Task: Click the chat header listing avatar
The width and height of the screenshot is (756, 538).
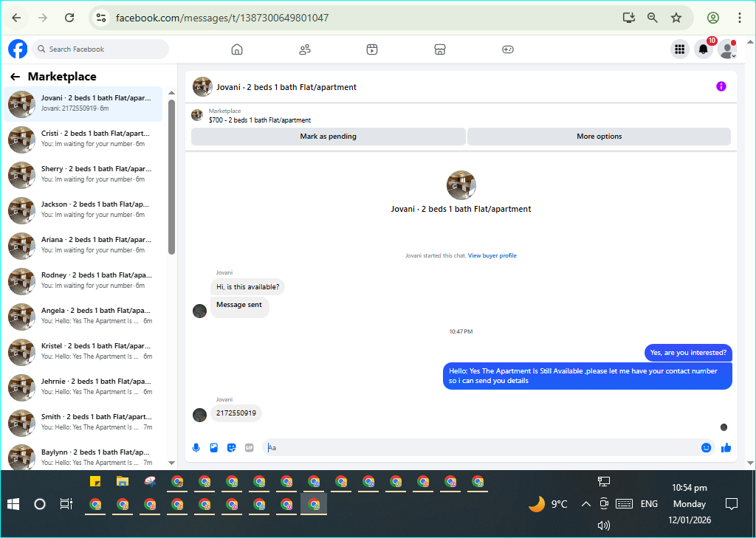Action: [202, 87]
